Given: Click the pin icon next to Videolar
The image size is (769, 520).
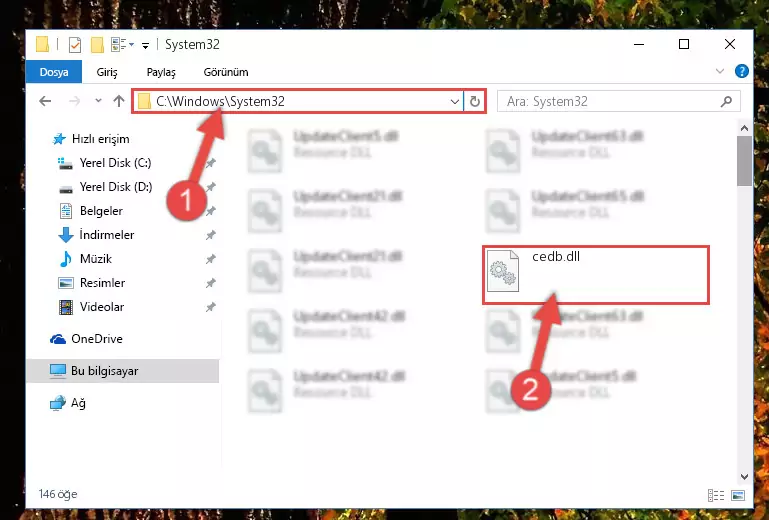Looking at the screenshot, I should point(211,307).
